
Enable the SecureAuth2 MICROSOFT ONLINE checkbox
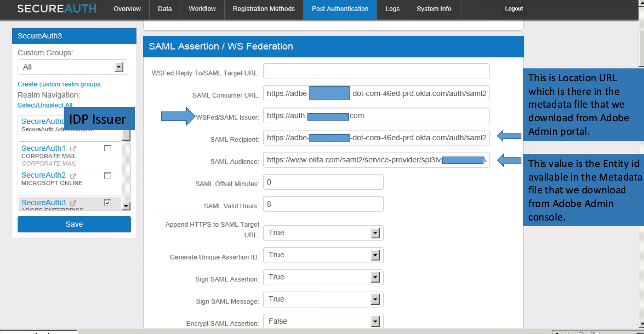click(107, 175)
